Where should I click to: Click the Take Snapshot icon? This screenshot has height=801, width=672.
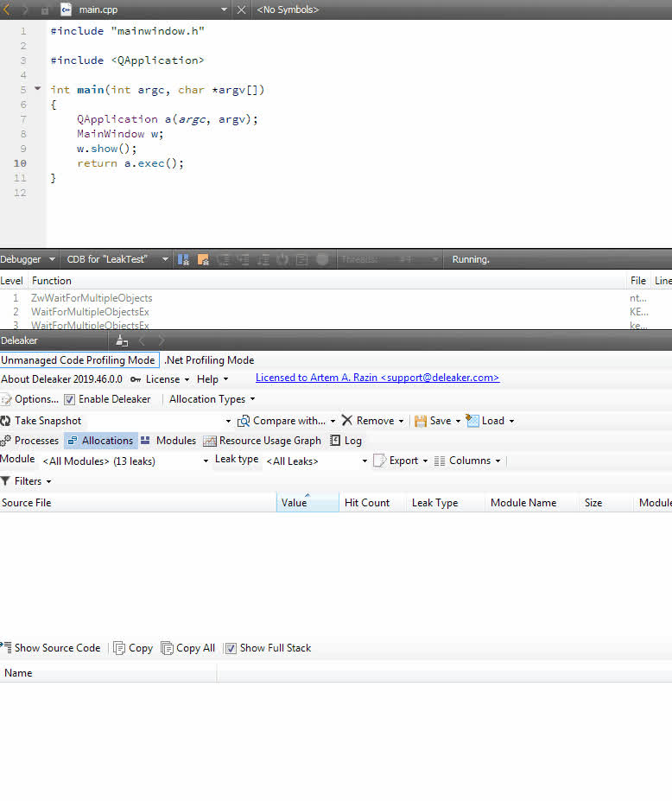coord(6,421)
